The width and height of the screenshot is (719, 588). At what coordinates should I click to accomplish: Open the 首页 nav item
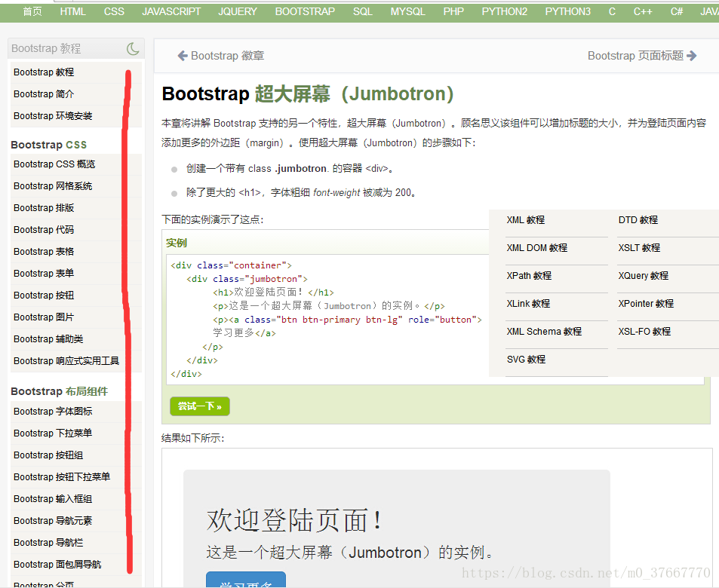pyautogui.click(x=32, y=11)
